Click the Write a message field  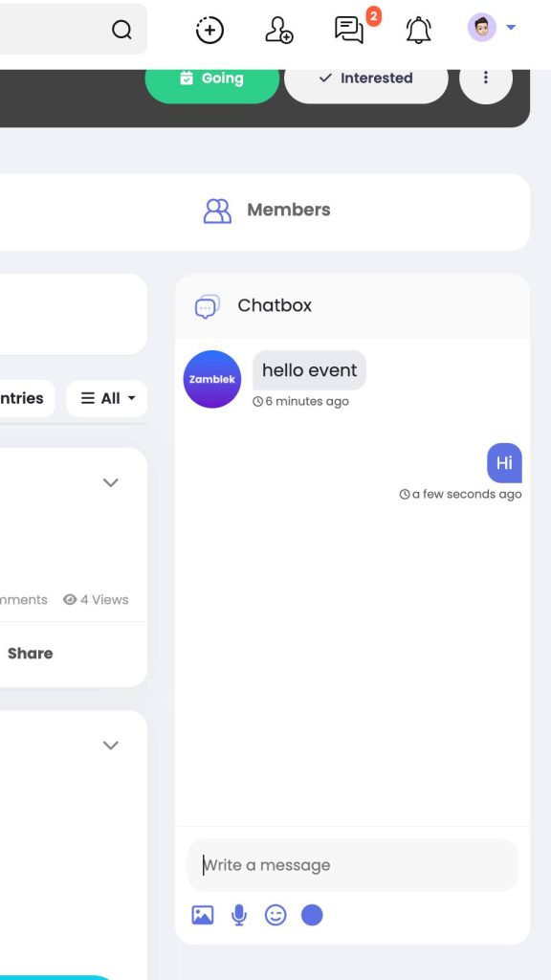point(352,865)
